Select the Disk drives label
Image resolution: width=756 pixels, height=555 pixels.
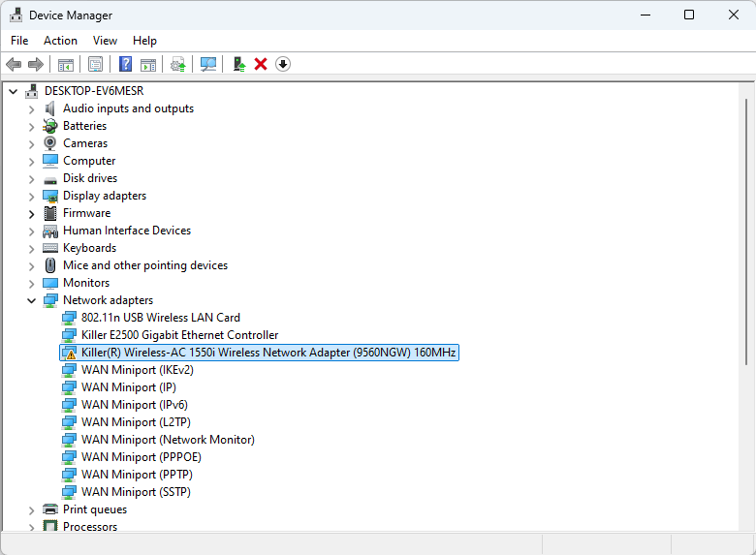pos(90,178)
